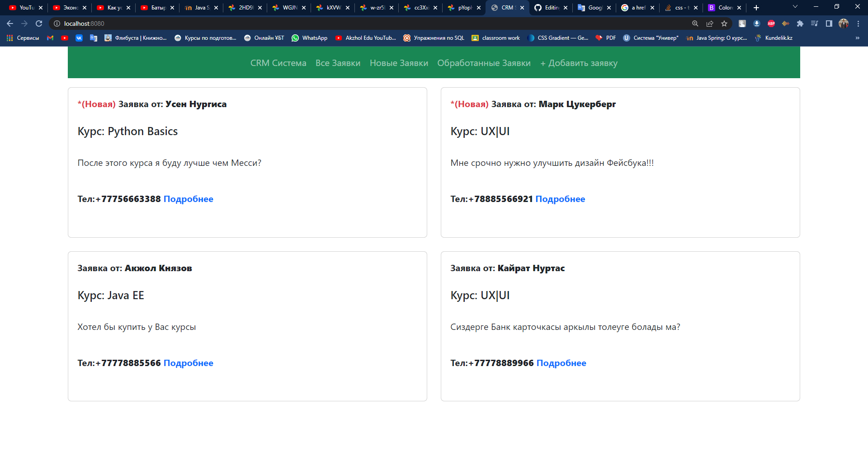This screenshot has width=868, height=470.
Task: Click the Добавить заявку nav link
Action: coord(579,63)
